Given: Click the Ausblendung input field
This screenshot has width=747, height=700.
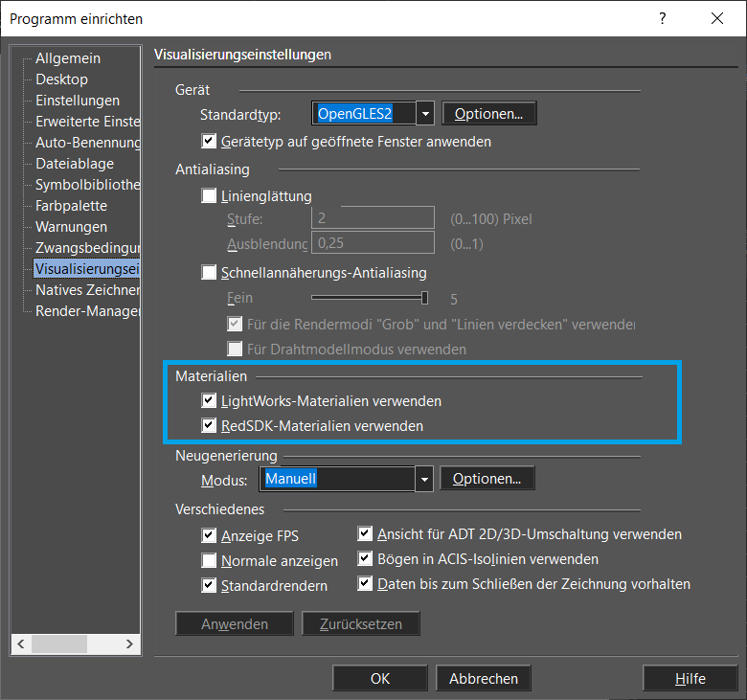Looking at the screenshot, I should pos(373,243).
